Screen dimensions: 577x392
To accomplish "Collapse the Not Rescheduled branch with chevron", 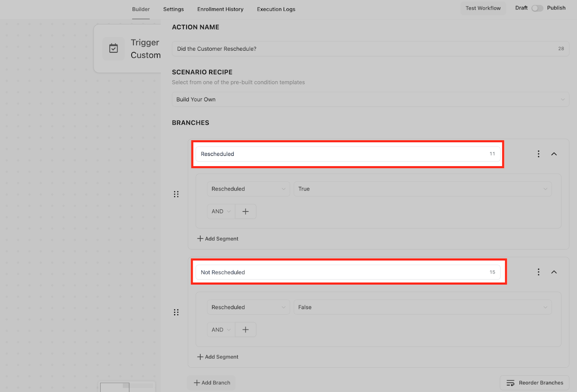I will click(x=554, y=272).
